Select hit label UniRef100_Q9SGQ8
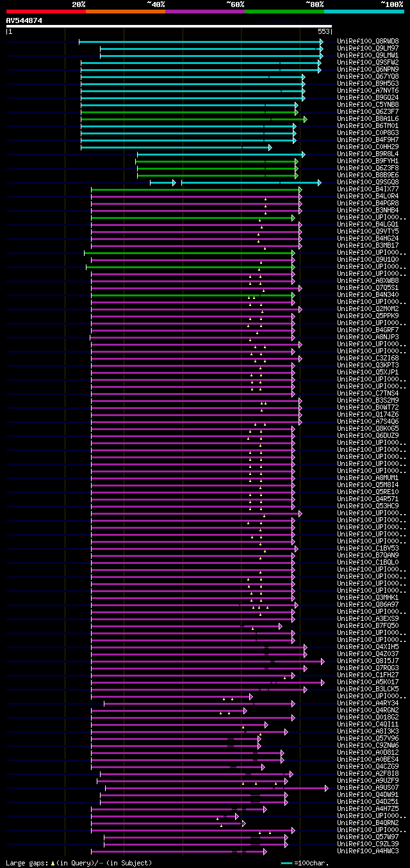 [x=368, y=182]
